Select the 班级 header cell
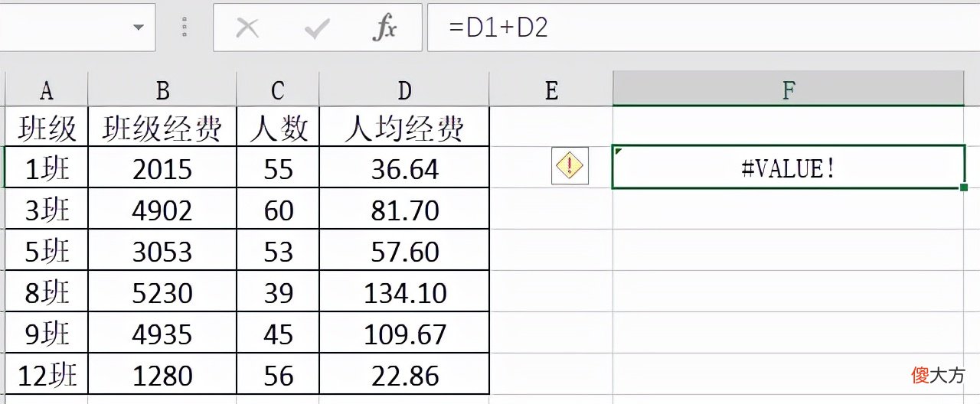This screenshot has height=404, width=980. point(47,127)
